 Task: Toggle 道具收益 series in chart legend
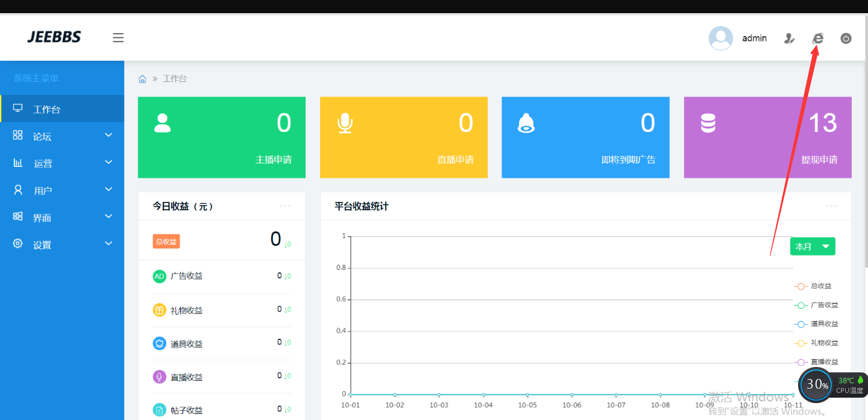[x=816, y=324]
